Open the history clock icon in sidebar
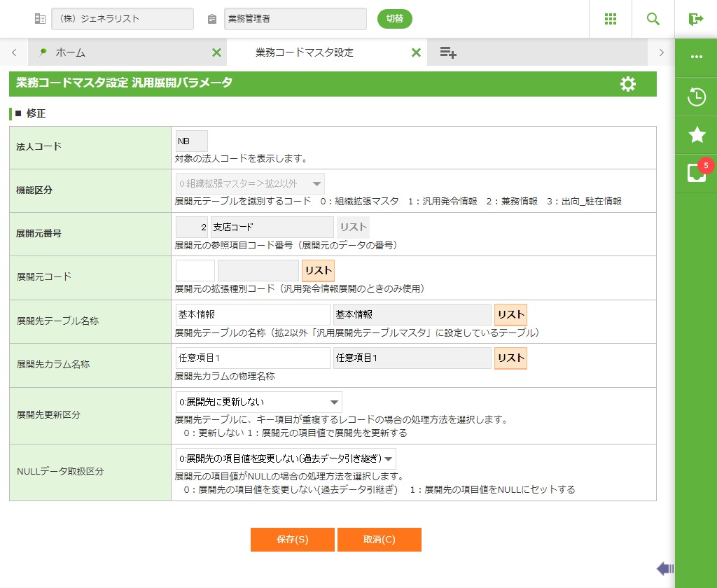717x588 pixels. point(696,97)
